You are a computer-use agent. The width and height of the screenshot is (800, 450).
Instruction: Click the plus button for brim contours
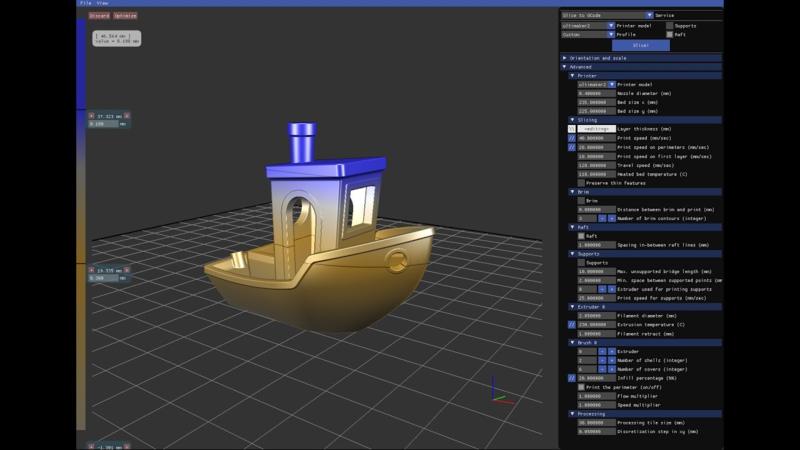tap(612, 218)
